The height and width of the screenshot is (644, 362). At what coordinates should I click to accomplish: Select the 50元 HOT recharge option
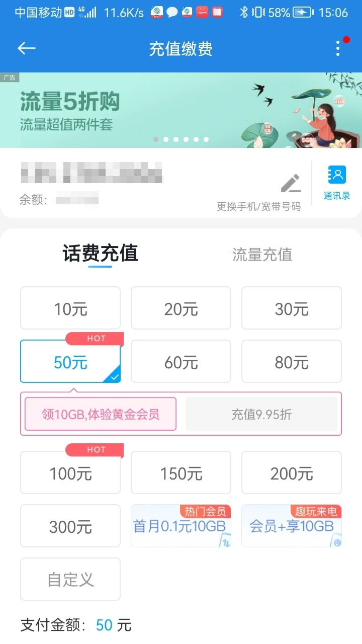point(70,362)
